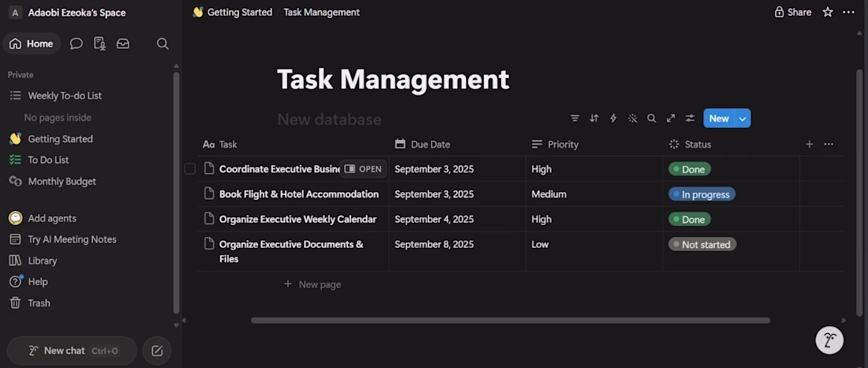The image size is (868, 368).
Task: Click the expand full page arrows icon
Action: [x=671, y=118]
